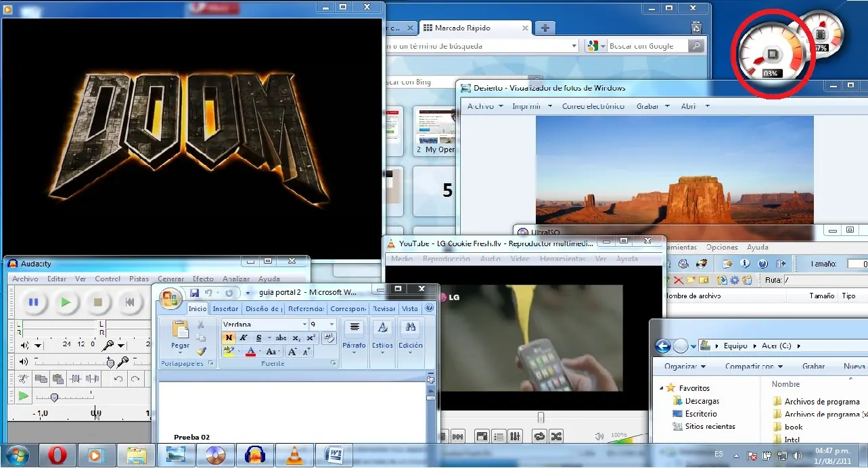This screenshot has width=868, height=468.
Task: Open Escritorio in Explorer favorites
Action: click(694, 413)
